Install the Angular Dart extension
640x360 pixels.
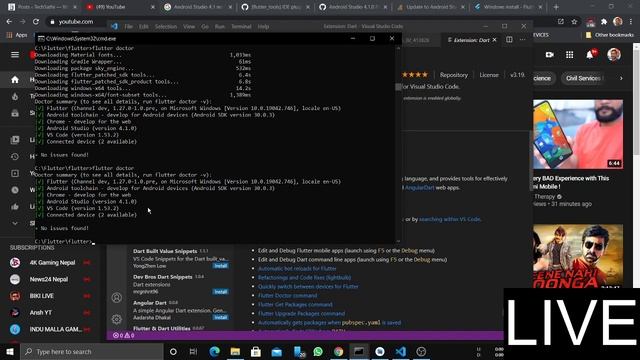click(221, 317)
